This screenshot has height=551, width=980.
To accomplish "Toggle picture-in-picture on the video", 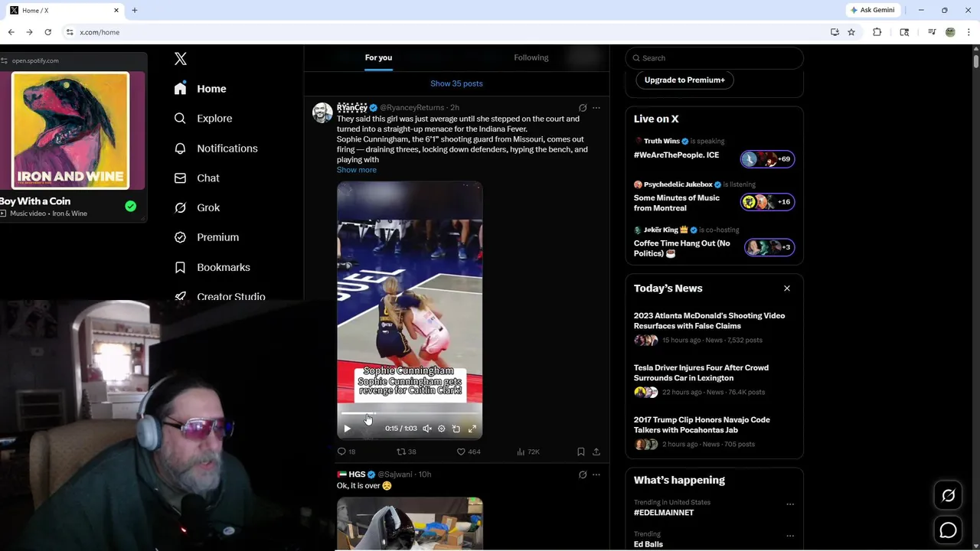I will (x=456, y=429).
